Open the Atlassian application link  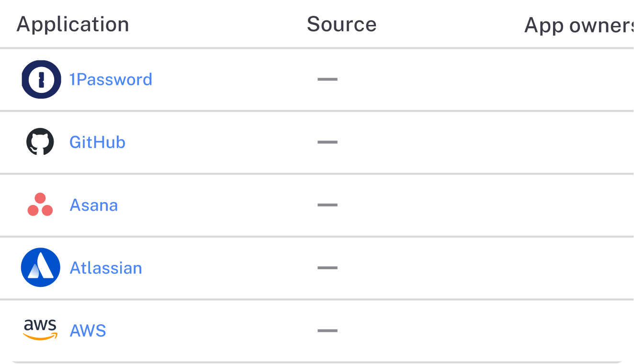click(106, 268)
